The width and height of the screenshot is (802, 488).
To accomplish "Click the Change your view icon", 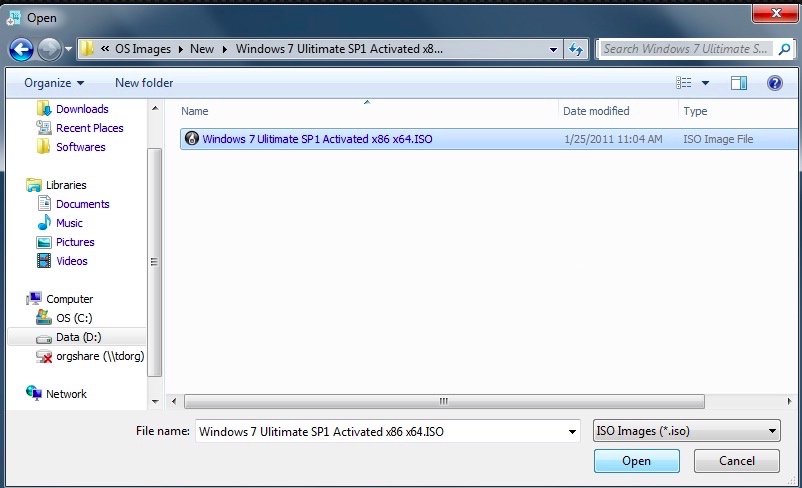I will coord(683,83).
